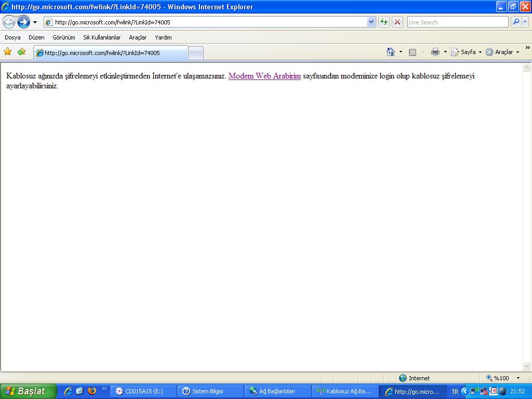Refresh the page with the green arrows icon
The height and width of the screenshot is (399, 532).
[x=384, y=22]
